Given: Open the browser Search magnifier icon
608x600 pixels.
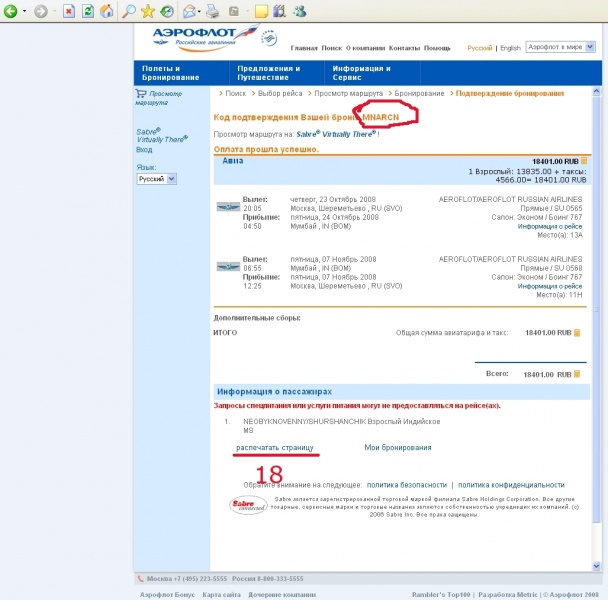Looking at the screenshot, I should (129, 12).
